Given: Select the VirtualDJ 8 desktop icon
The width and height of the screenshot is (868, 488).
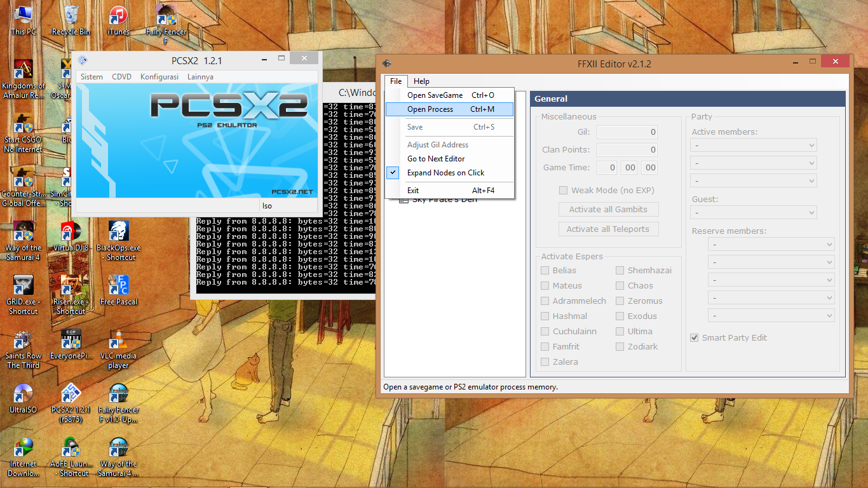Looking at the screenshot, I should pos(71,236).
